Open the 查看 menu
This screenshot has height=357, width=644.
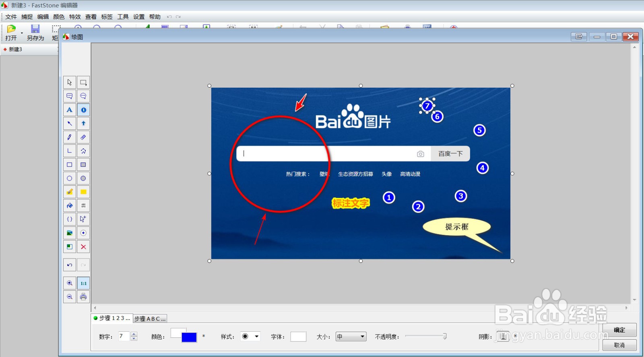(x=91, y=16)
